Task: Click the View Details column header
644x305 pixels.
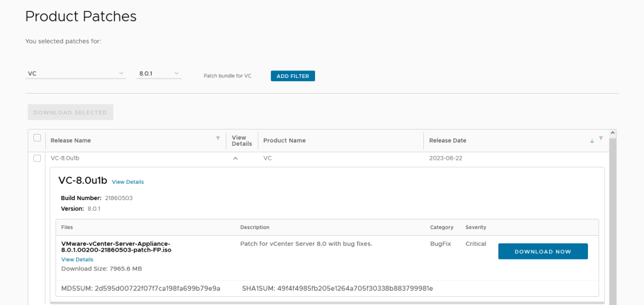Action: coord(241,140)
